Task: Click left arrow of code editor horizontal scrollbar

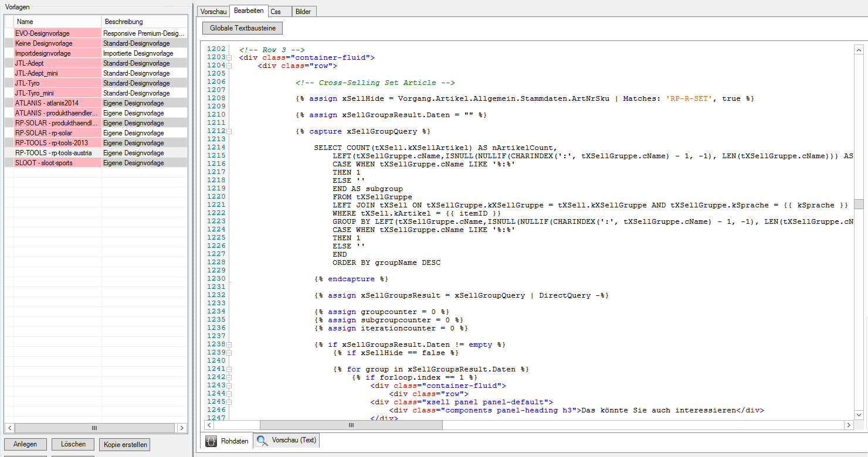Action: point(209,425)
